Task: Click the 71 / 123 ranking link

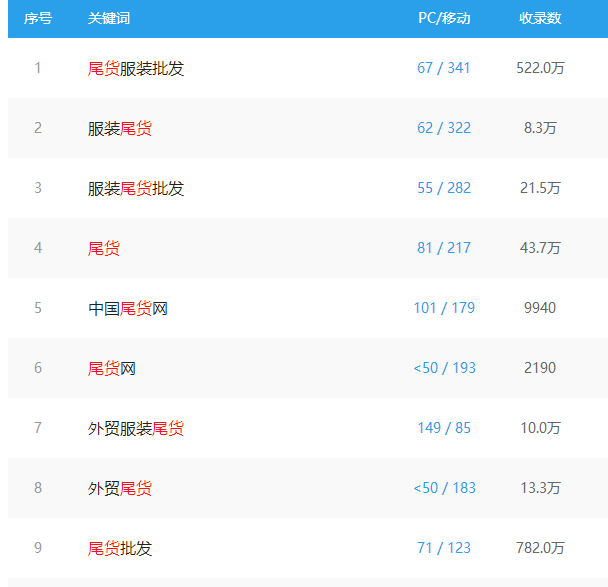Action: 444,548
